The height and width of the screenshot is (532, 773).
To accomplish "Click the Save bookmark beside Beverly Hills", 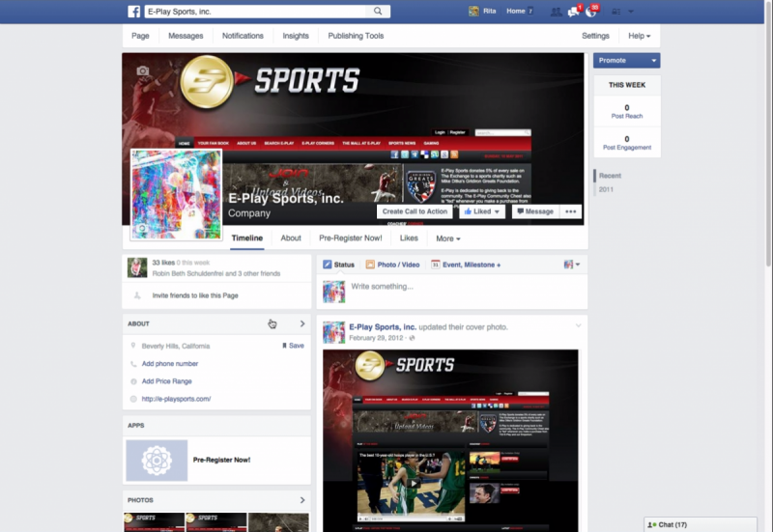I will (x=293, y=346).
